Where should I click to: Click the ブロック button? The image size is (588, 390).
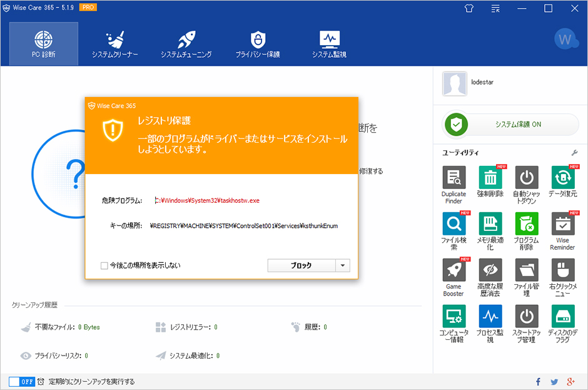point(301,265)
